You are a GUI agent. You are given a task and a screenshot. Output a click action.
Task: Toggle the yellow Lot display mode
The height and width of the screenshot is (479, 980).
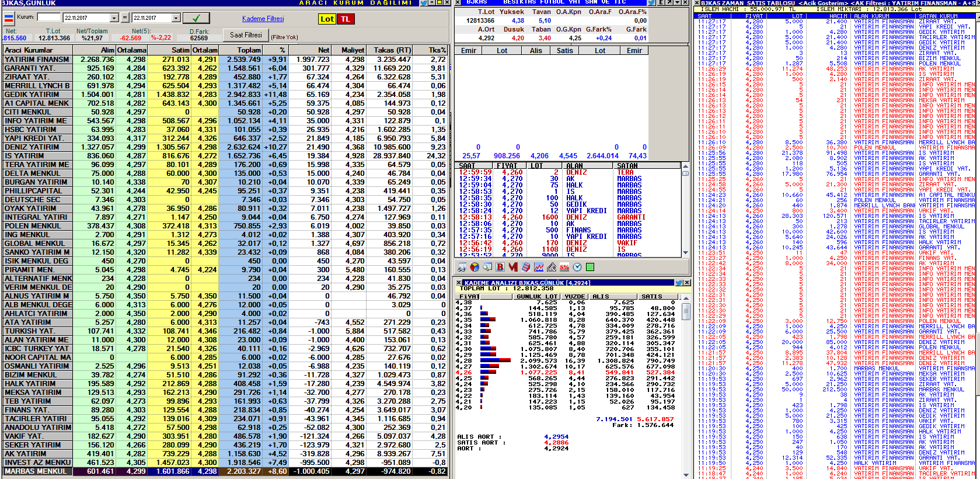pyautogui.click(x=327, y=19)
